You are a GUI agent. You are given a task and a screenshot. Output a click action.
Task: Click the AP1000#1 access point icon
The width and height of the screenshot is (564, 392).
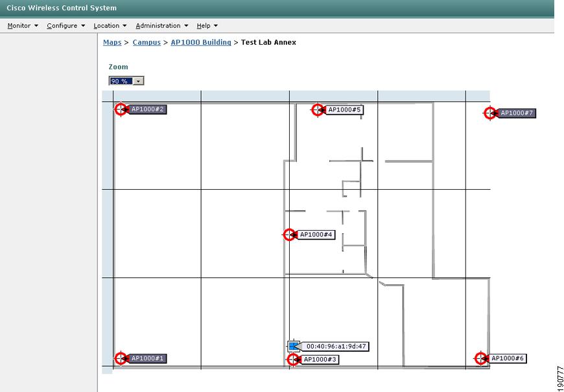121,358
